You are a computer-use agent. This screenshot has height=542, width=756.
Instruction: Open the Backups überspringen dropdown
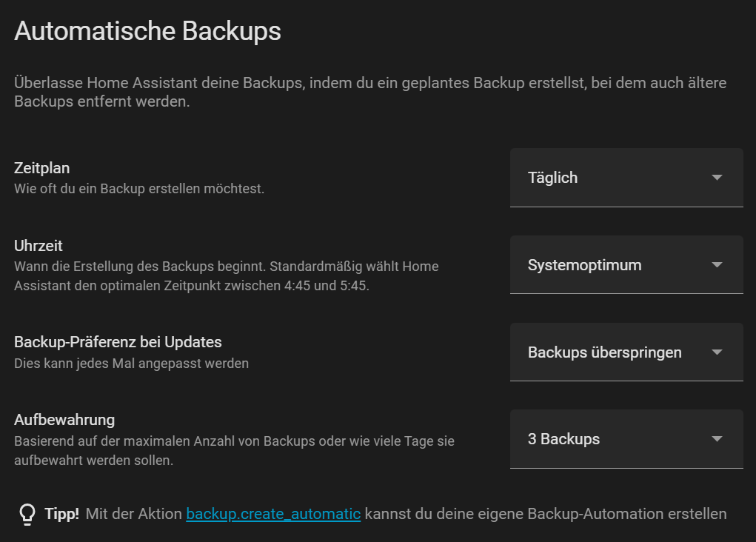point(626,352)
